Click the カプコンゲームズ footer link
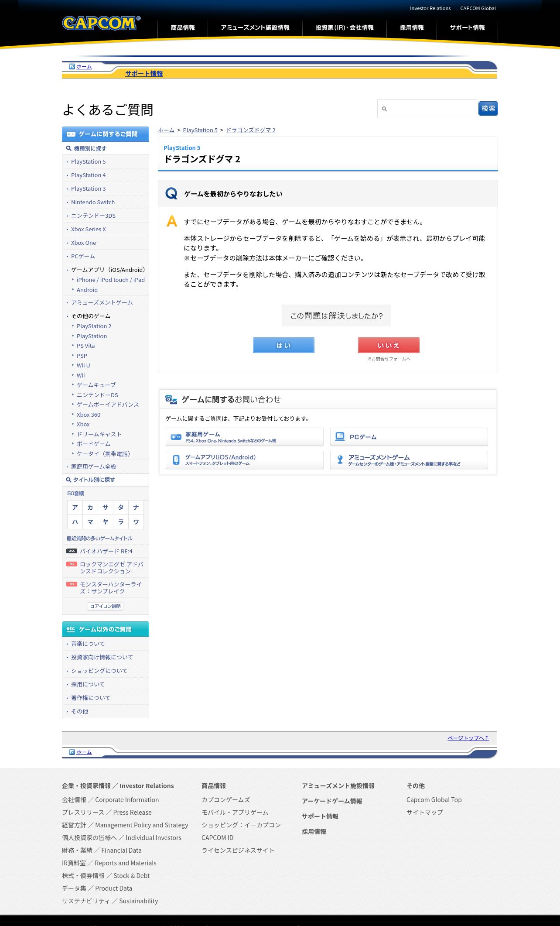Screen dimensions: 560x926 coord(225,799)
